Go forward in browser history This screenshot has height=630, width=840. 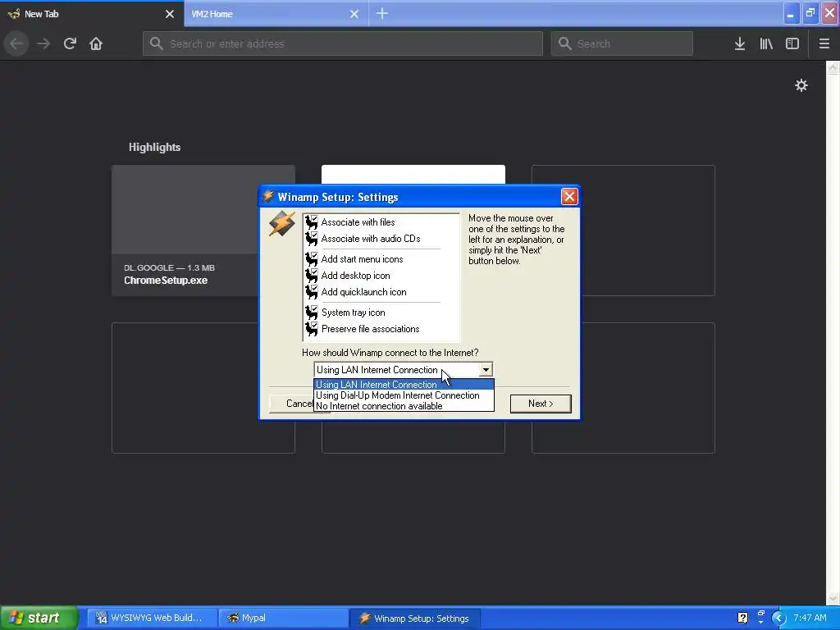coord(43,43)
